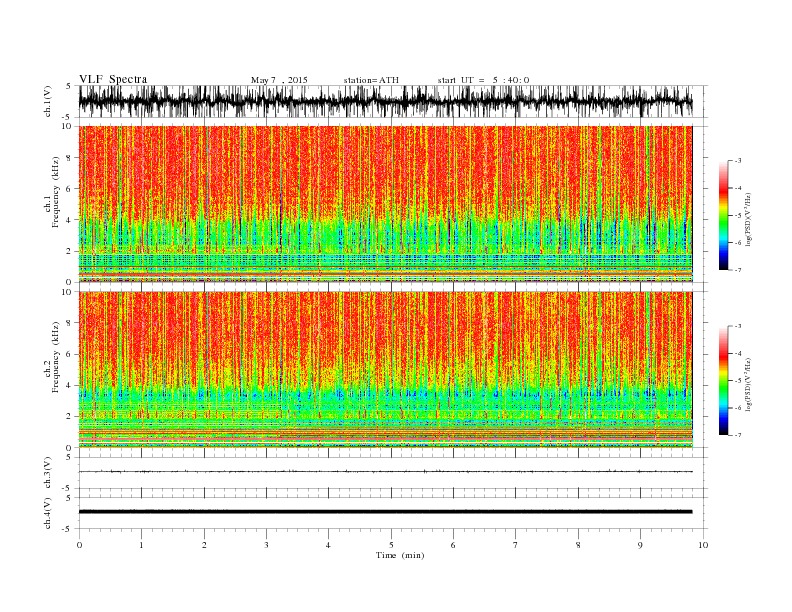Pick the ch.2 PSD color bar

(724, 380)
